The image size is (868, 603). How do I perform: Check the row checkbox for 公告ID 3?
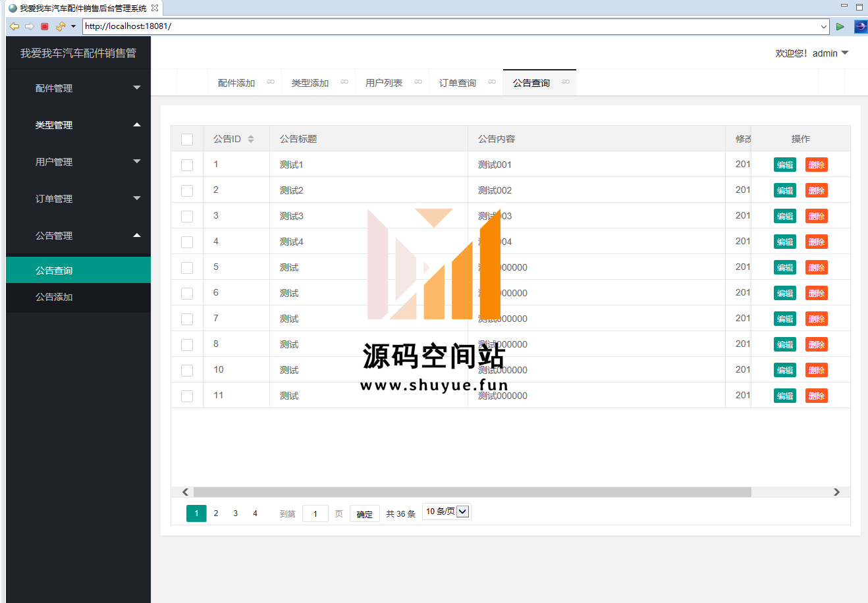tap(187, 217)
